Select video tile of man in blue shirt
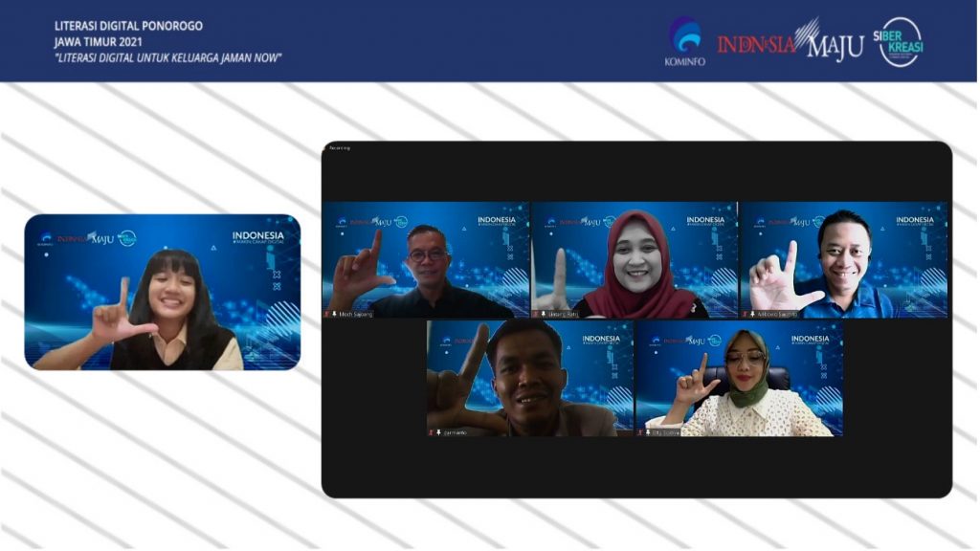Viewport: 980px width, 551px height. pos(843,259)
